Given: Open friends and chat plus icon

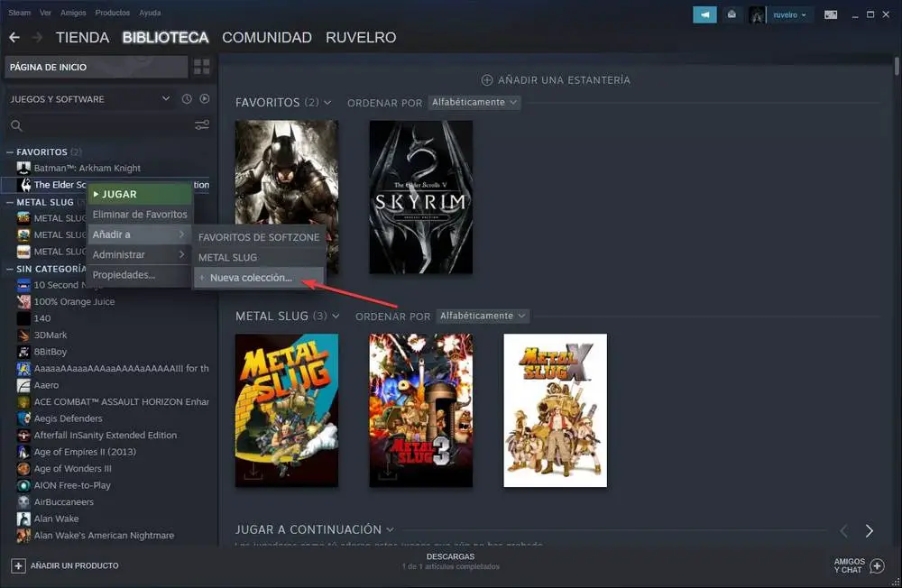Looking at the screenshot, I should (x=878, y=566).
